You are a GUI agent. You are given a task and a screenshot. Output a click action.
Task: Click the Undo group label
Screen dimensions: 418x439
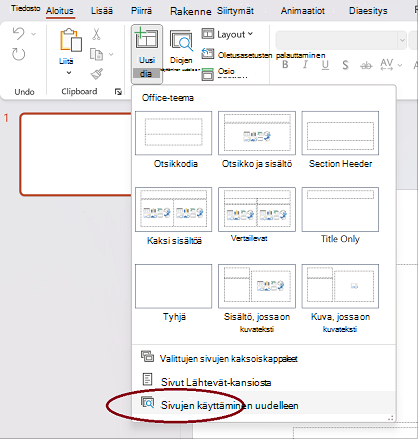[x=24, y=92]
